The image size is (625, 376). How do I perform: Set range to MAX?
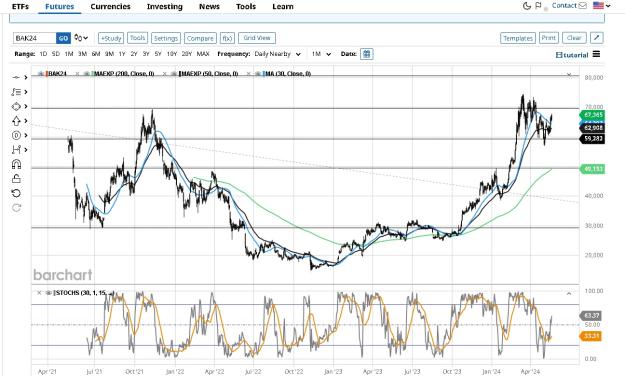pos(203,54)
